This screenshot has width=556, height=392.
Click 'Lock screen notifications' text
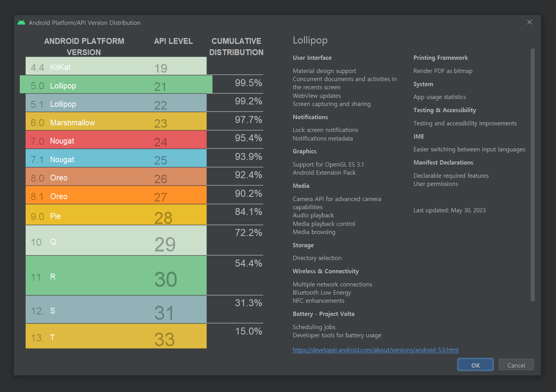pyautogui.click(x=325, y=130)
